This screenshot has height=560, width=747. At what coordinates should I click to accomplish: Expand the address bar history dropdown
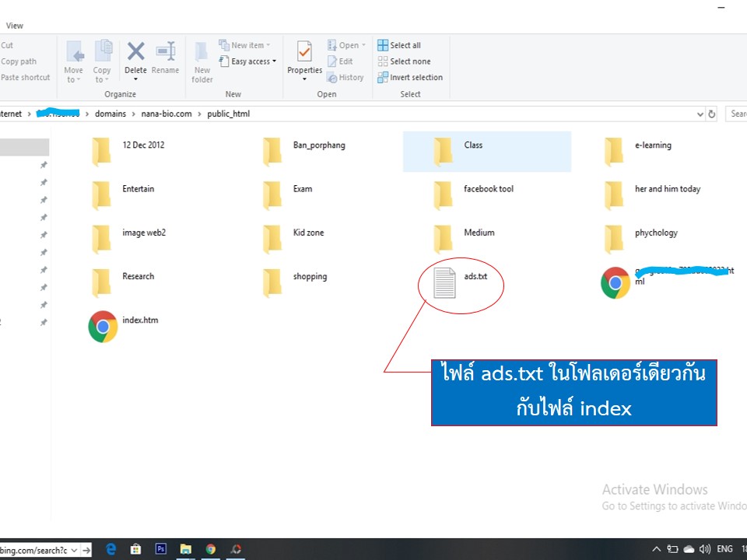pos(700,114)
